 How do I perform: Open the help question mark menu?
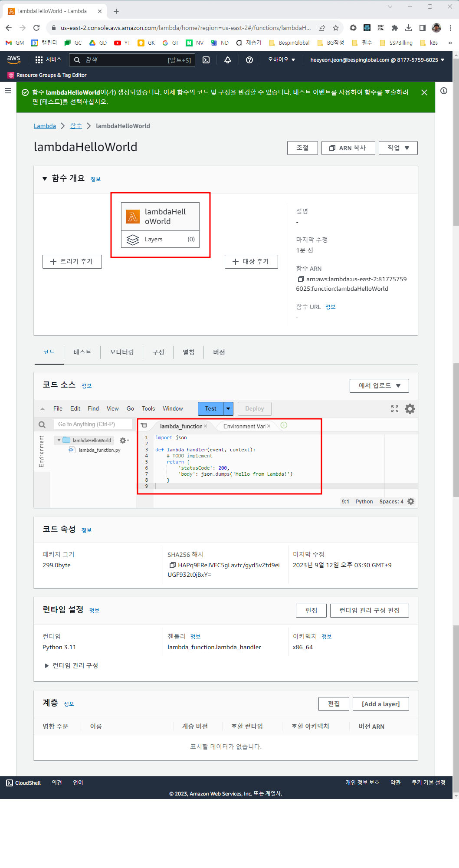coord(249,60)
